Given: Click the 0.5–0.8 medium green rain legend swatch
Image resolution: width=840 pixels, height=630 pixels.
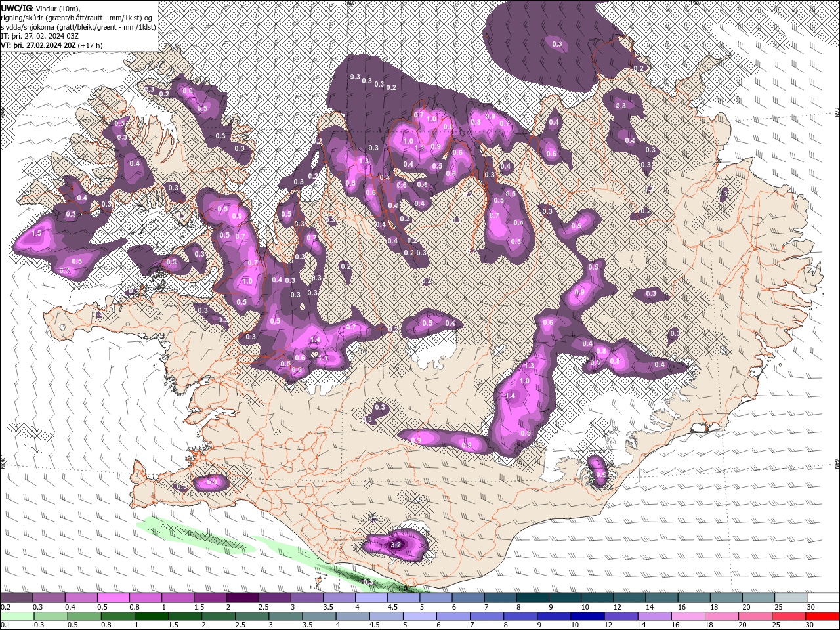Looking at the screenshot, I should tap(85, 616).
